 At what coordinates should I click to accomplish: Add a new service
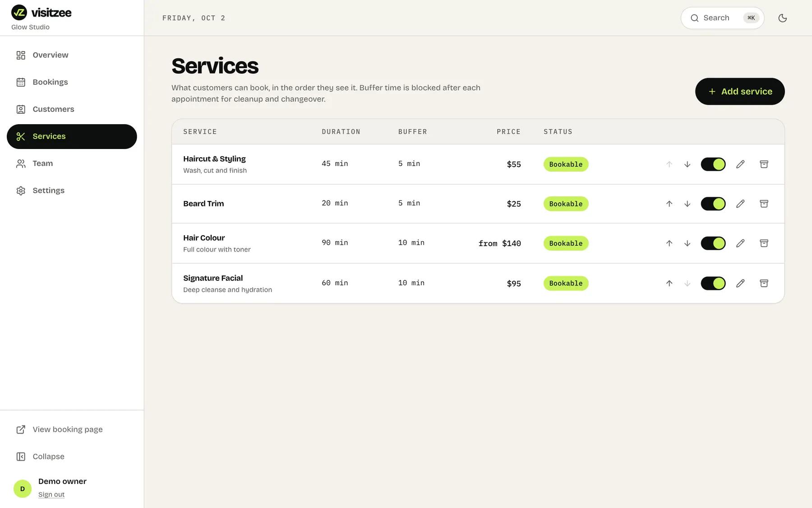pyautogui.click(x=740, y=92)
